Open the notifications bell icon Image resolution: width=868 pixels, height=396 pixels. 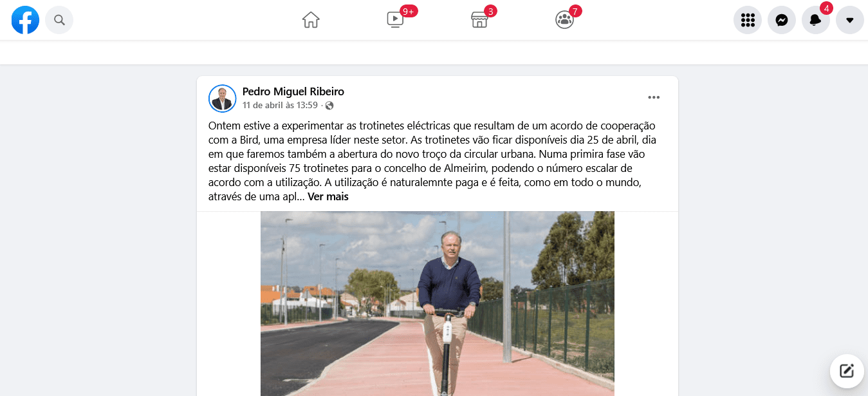816,20
